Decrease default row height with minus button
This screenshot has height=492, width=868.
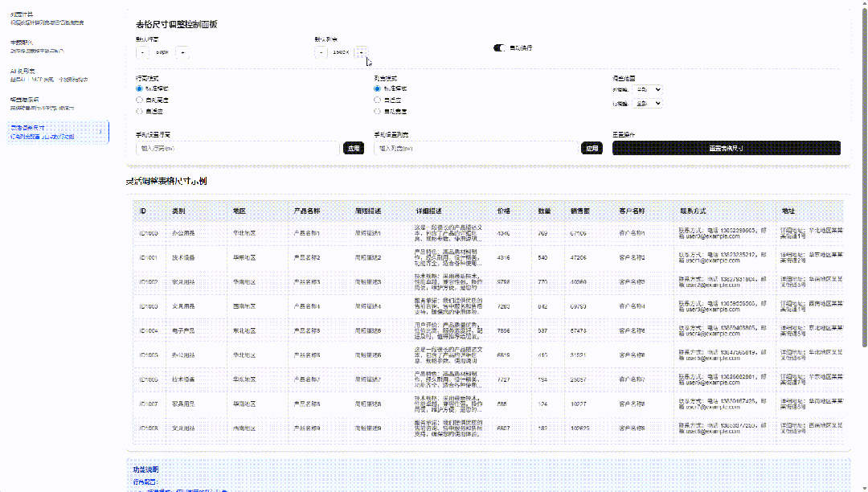pyautogui.click(x=143, y=52)
